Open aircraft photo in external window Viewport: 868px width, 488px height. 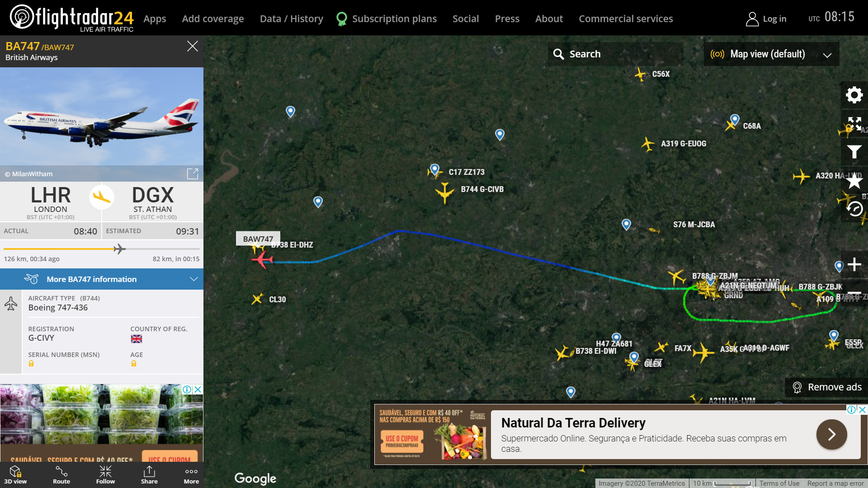pos(193,174)
